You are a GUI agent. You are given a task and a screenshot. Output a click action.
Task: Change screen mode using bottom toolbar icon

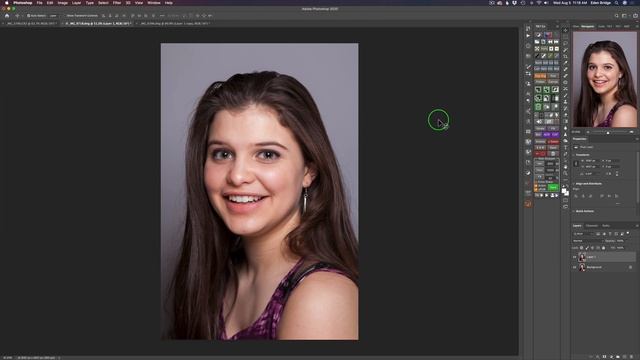pyautogui.click(x=565, y=207)
